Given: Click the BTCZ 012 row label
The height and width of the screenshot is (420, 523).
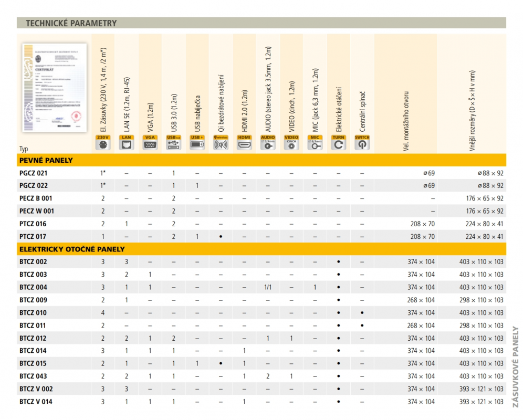Looking at the screenshot, I should point(33,338).
